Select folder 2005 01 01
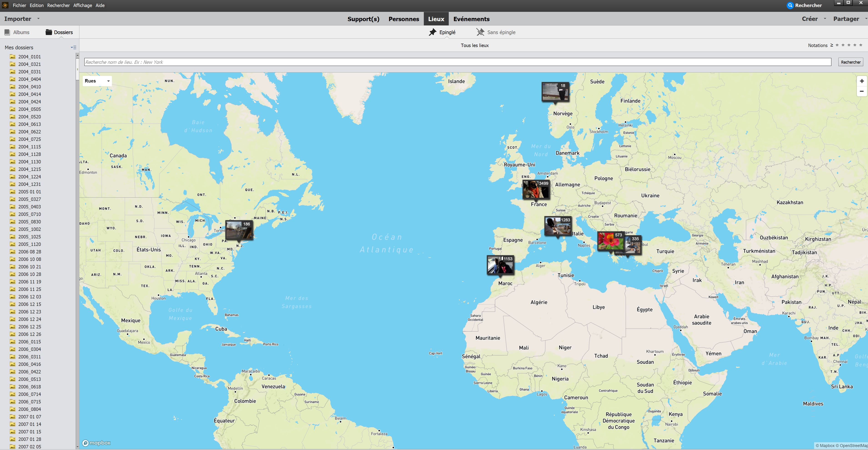Viewport: 868px width, 450px height. coord(29,192)
